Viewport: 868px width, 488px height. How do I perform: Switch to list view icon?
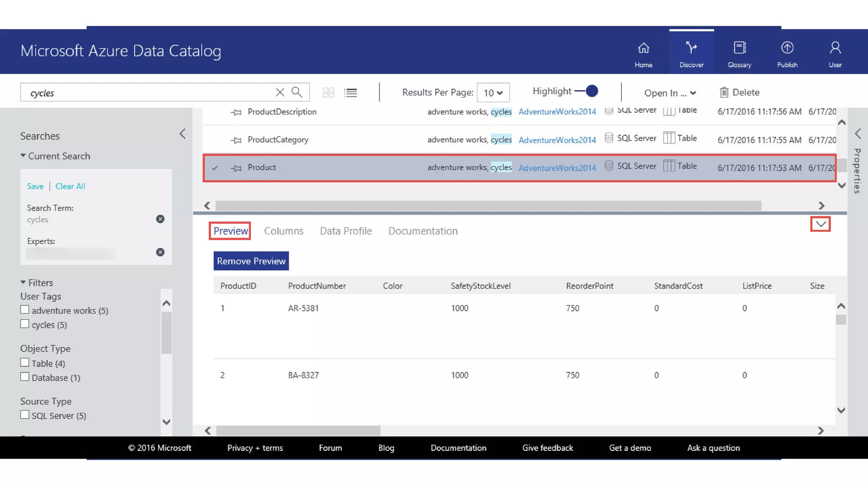(x=351, y=92)
